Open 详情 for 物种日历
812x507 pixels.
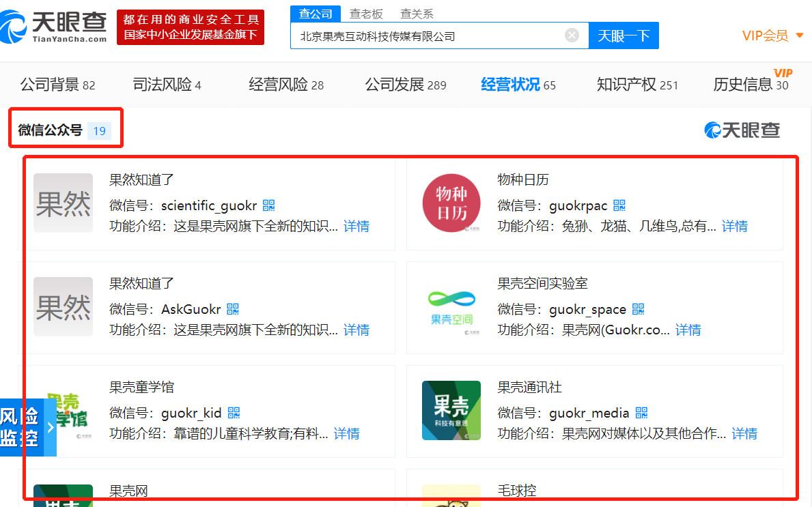pos(734,226)
